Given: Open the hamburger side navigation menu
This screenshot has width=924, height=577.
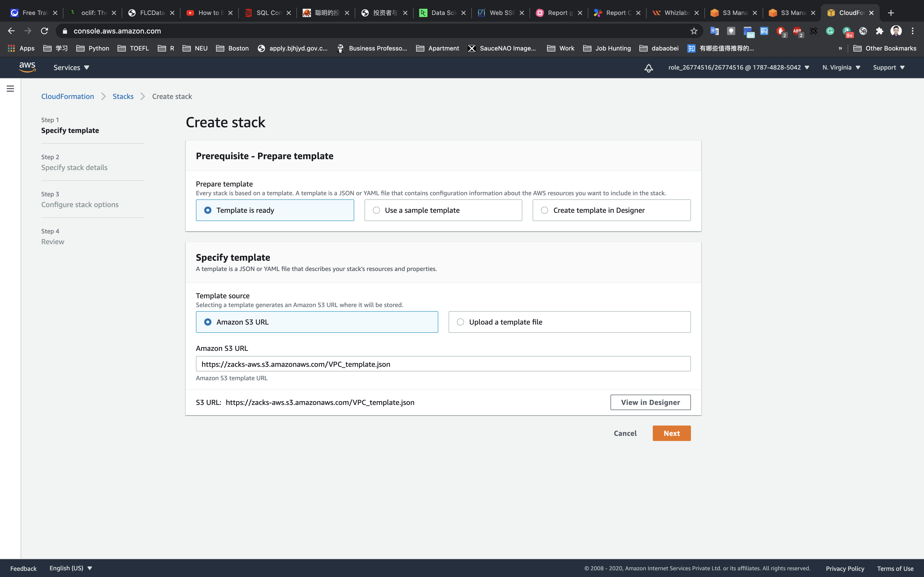Looking at the screenshot, I should click(x=10, y=89).
